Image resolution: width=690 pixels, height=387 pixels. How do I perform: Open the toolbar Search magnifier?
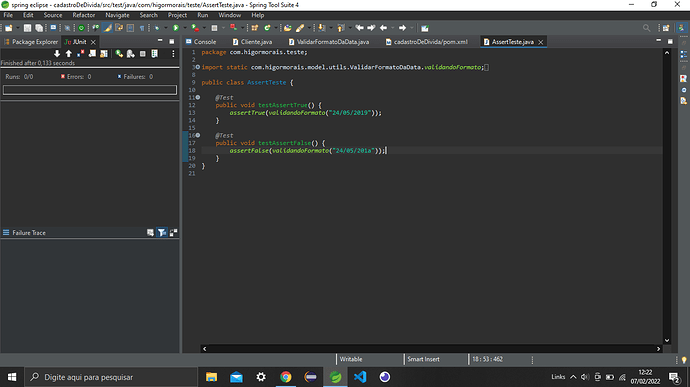[646, 28]
